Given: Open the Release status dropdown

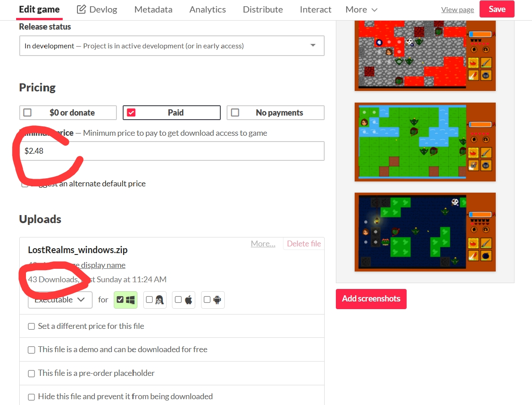Looking at the screenshot, I should (x=172, y=46).
